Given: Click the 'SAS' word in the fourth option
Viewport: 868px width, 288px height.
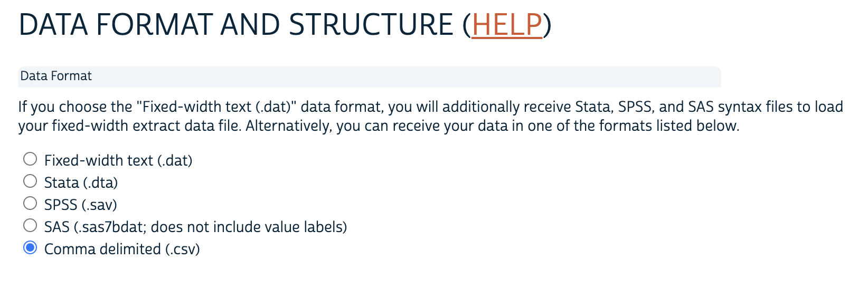Looking at the screenshot, I should [56, 227].
